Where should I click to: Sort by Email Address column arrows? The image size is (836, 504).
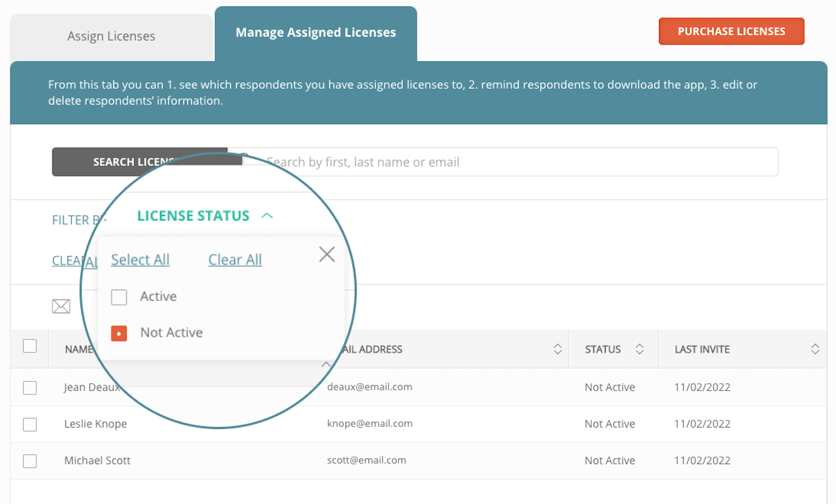coord(558,349)
